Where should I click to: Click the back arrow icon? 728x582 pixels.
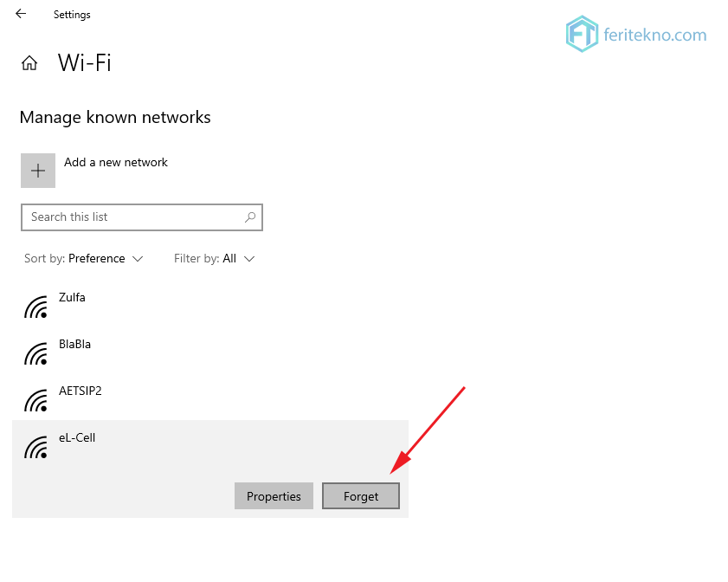coord(21,14)
